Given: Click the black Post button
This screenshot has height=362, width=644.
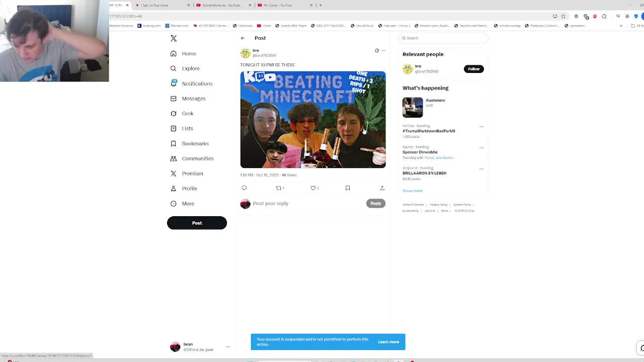Looking at the screenshot, I should 197,223.
